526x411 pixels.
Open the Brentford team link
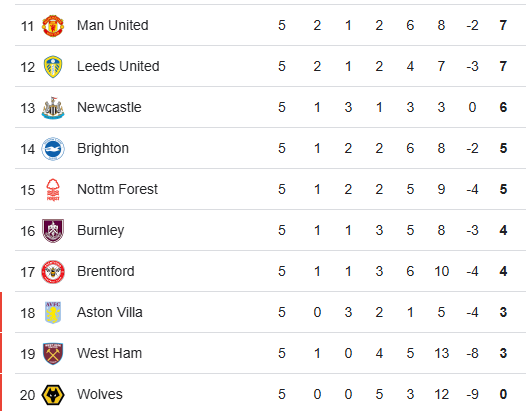pyautogui.click(x=106, y=271)
